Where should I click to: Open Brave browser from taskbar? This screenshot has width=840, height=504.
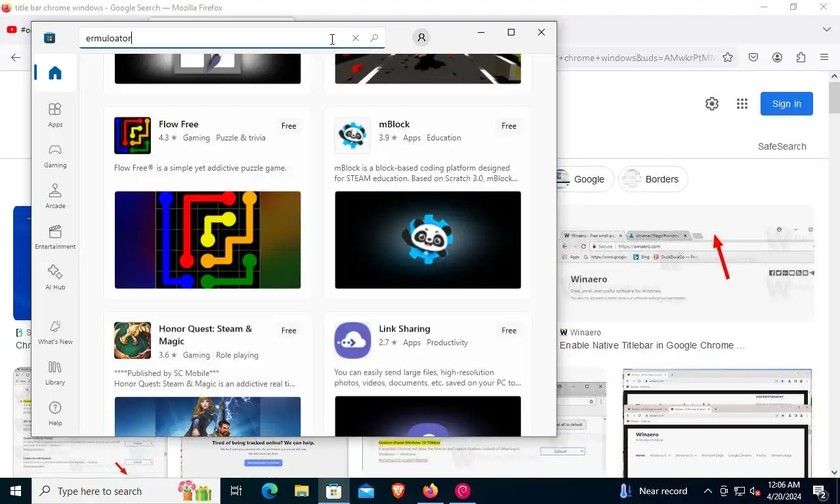(398, 491)
